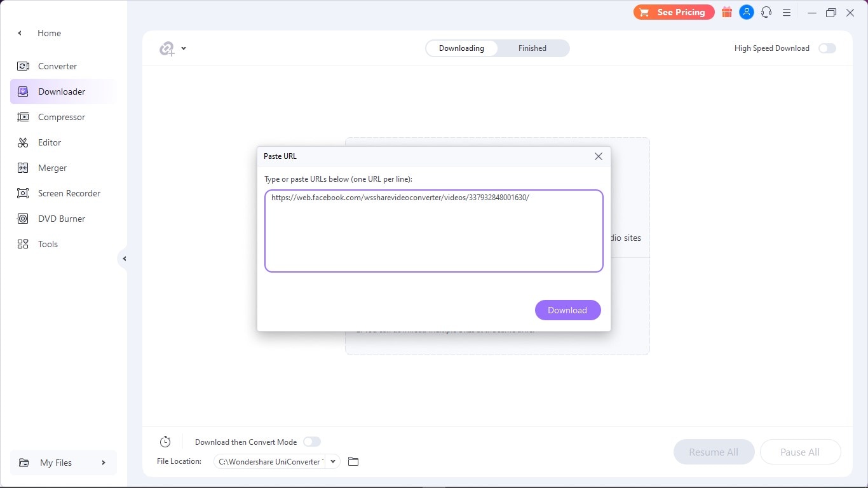Image resolution: width=868 pixels, height=488 pixels.
Task: Click the paste URL link icon
Action: tap(166, 48)
